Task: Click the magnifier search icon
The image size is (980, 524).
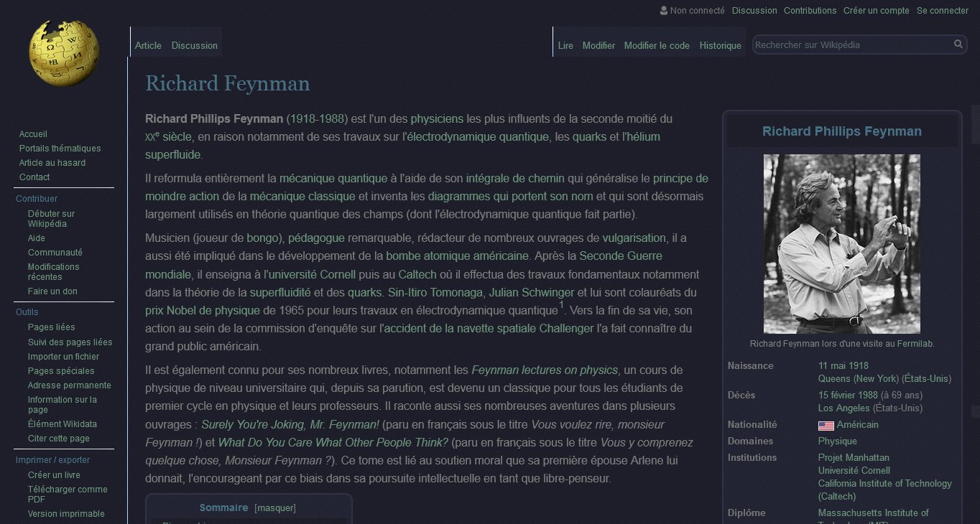Action: point(958,45)
